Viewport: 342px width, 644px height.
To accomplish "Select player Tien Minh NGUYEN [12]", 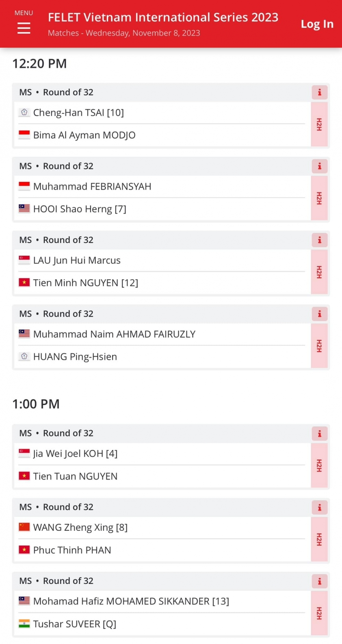I will pos(86,283).
